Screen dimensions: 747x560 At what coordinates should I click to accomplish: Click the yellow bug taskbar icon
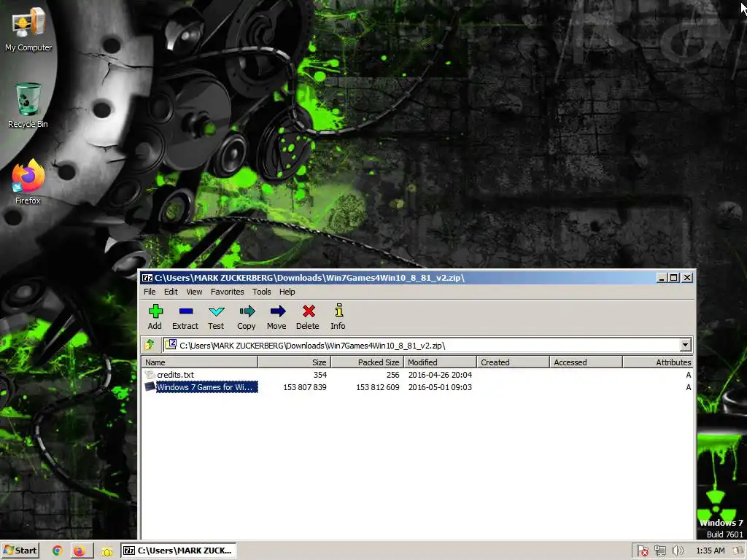click(107, 551)
